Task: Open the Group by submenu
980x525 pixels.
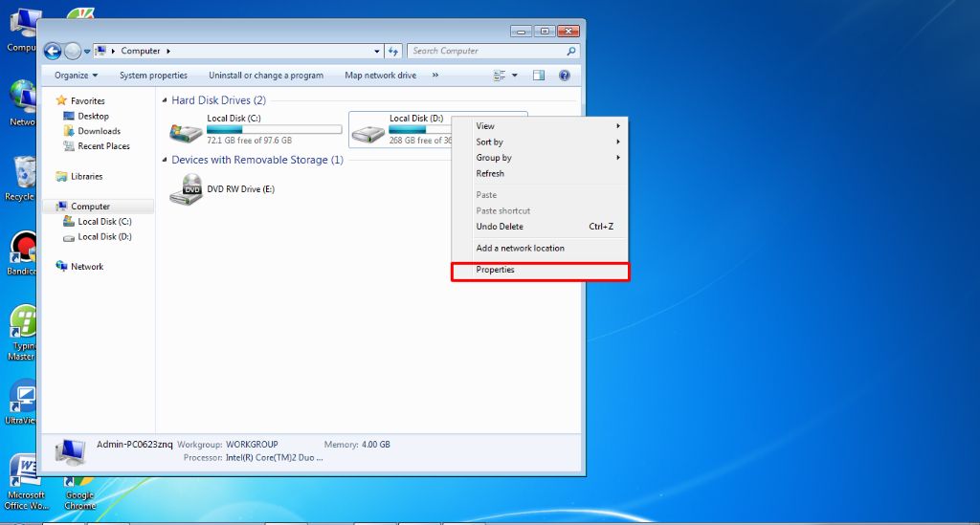Action: tap(540, 158)
